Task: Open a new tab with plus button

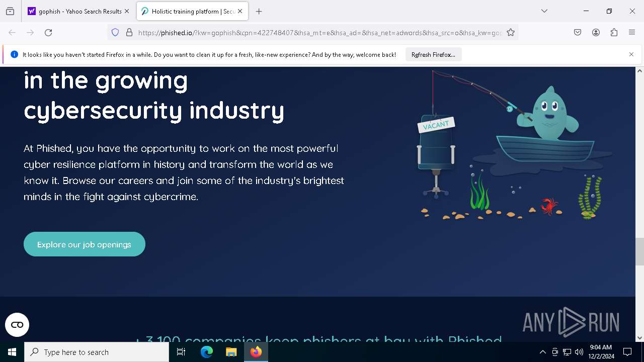Action: click(259, 11)
